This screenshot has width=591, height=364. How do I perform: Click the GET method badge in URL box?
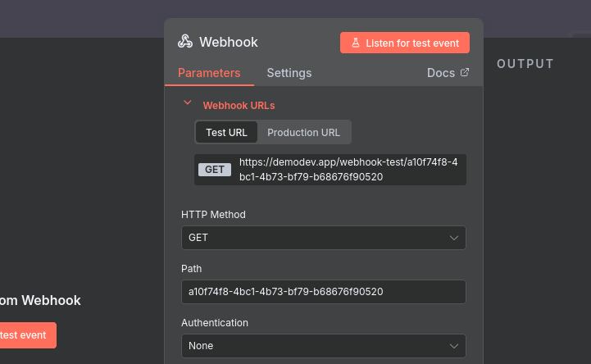click(215, 170)
